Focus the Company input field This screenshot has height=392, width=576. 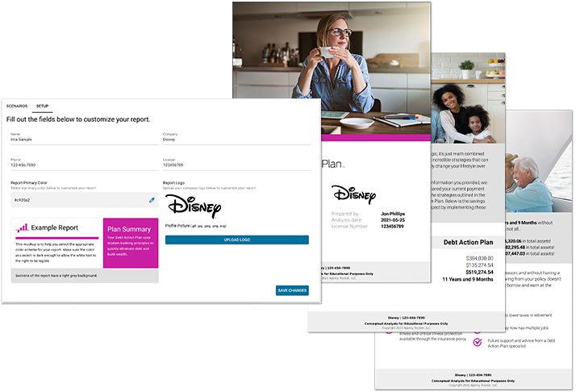point(236,140)
